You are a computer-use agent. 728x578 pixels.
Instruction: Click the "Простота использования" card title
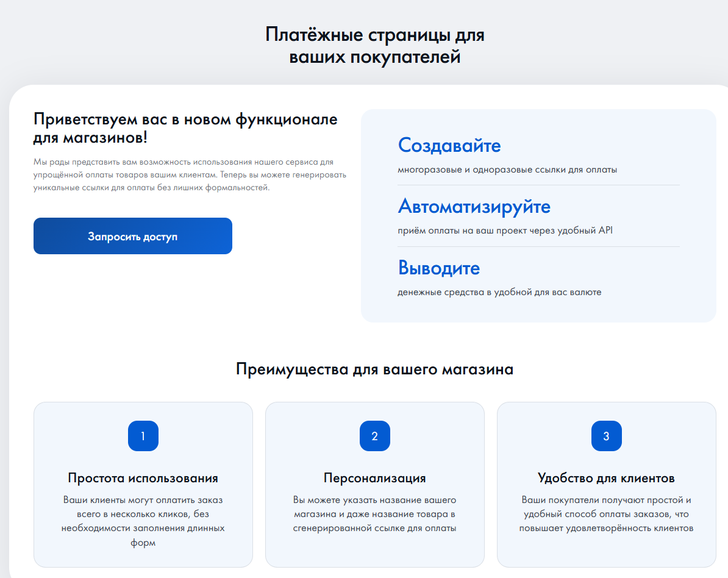coord(143,478)
